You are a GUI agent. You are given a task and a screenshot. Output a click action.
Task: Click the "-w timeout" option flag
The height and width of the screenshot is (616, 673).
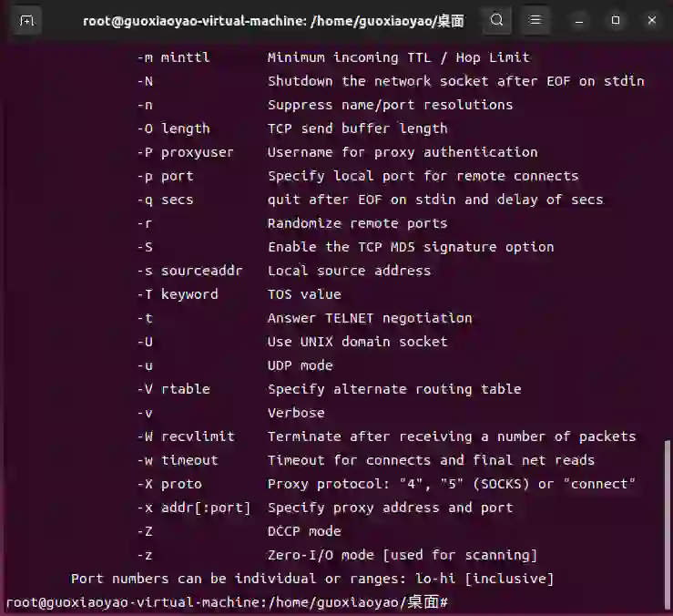click(177, 460)
